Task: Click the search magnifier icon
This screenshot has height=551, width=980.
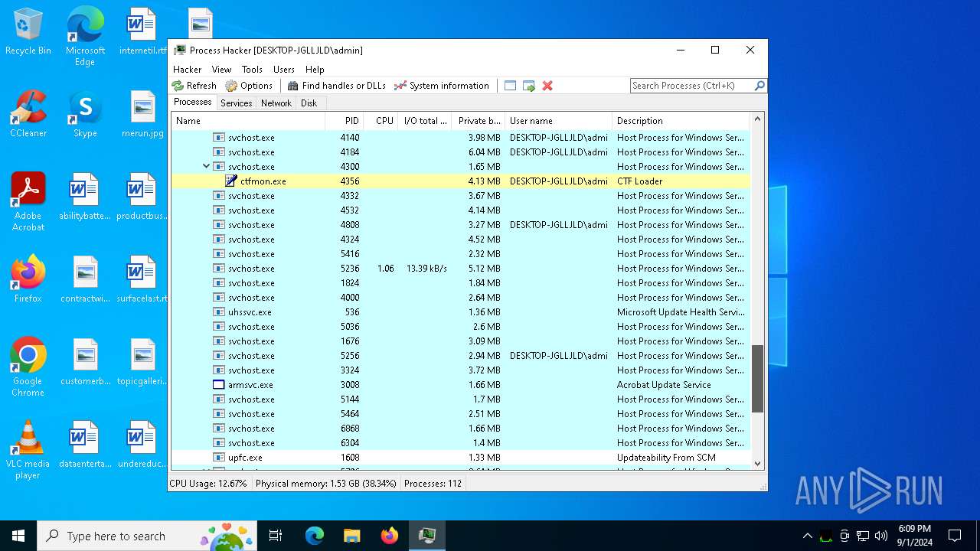Action: tap(759, 86)
